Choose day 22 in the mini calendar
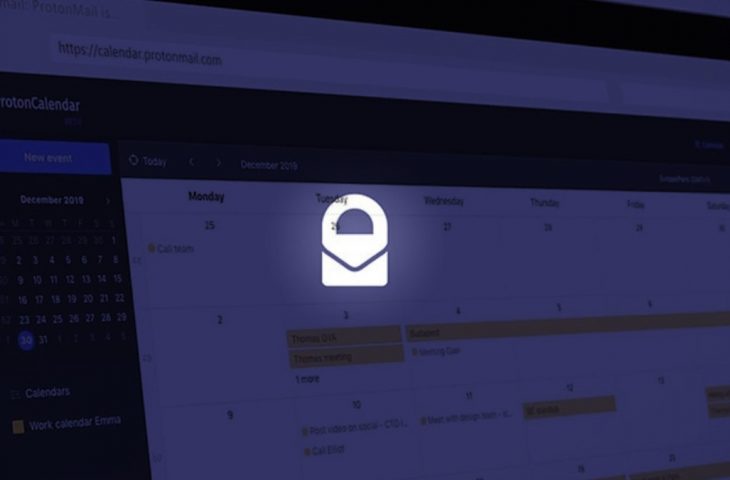The height and width of the screenshot is (480, 730). (120, 297)
